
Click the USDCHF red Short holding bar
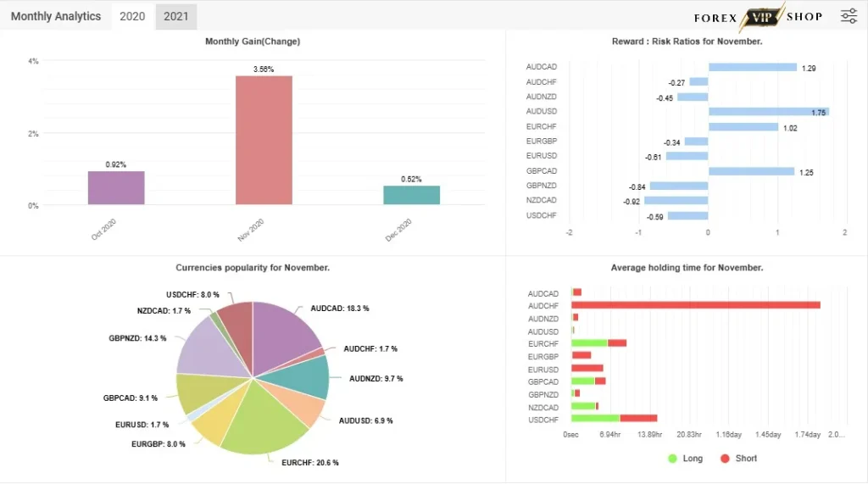click(638, 418)
